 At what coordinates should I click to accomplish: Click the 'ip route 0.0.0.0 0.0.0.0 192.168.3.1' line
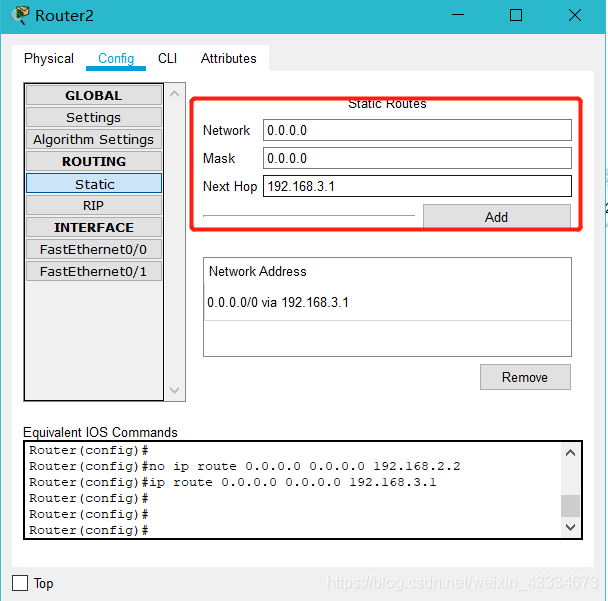(233, 482)
